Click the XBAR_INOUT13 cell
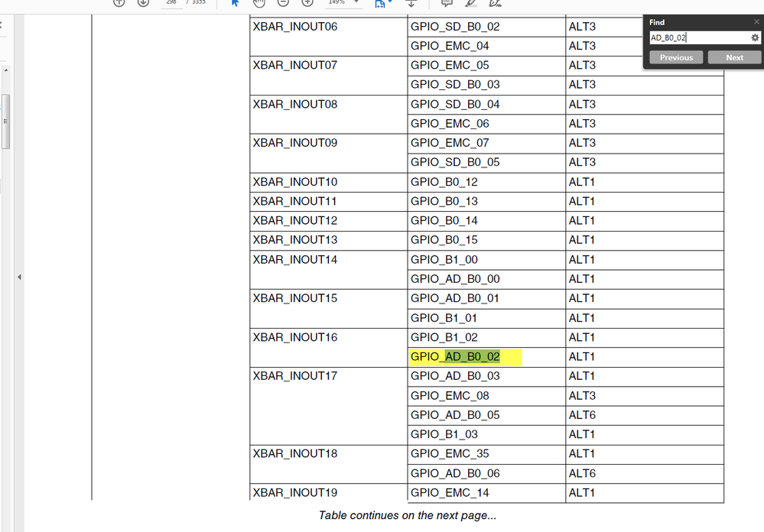The image size is (764, 532). [329, 241]
